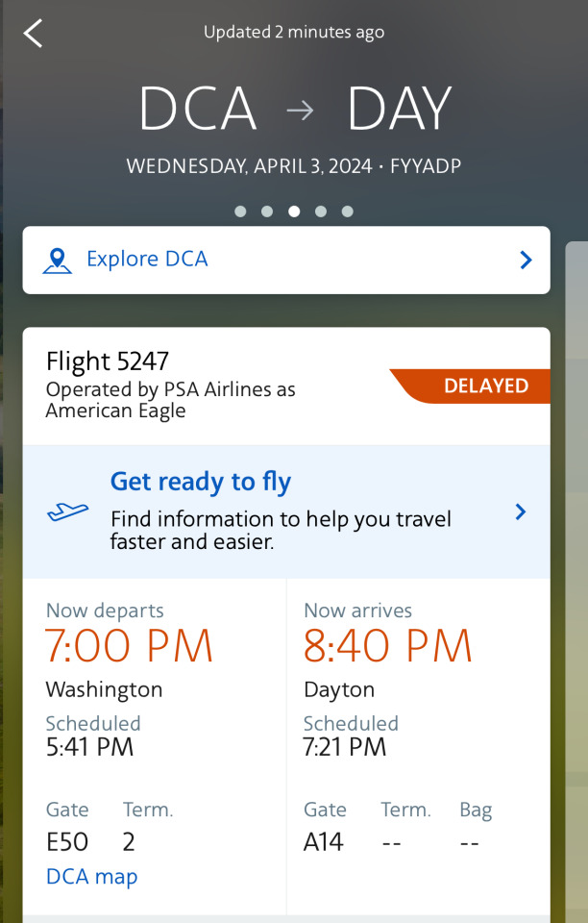Tap the back arrow icon
The height and width of the screenshot is (923, 588).
34,34
